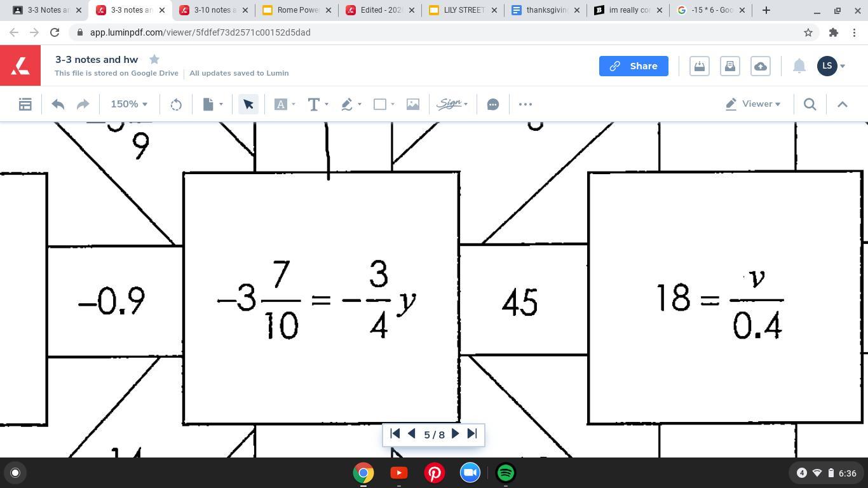The height and width of the screenshot is (488, 868).
Task: Open the search magnifier in the toolbar
Action: (x=810, y=104)
